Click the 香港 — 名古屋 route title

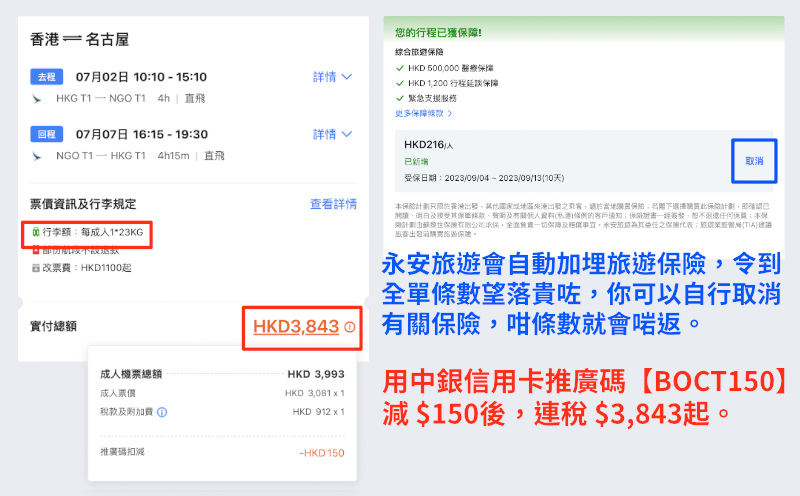(80, 39)
